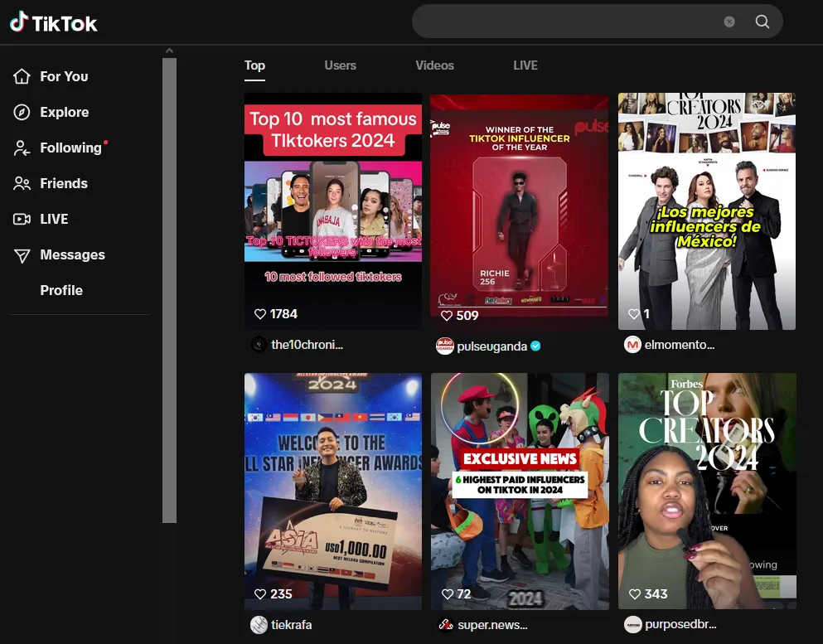The height and width of the screenshot is (644, 823).
Task: Click pulseuganda profile avatar
Action: click(x=445, y=346)
